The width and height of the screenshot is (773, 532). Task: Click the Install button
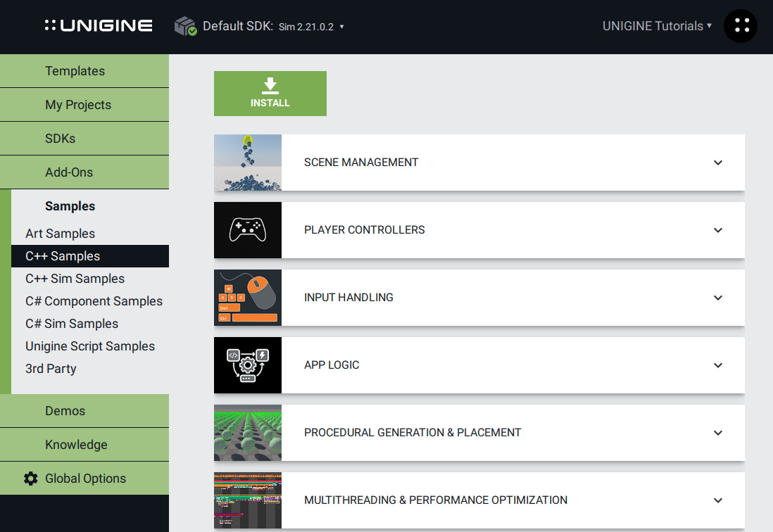(x=270, y=94)
